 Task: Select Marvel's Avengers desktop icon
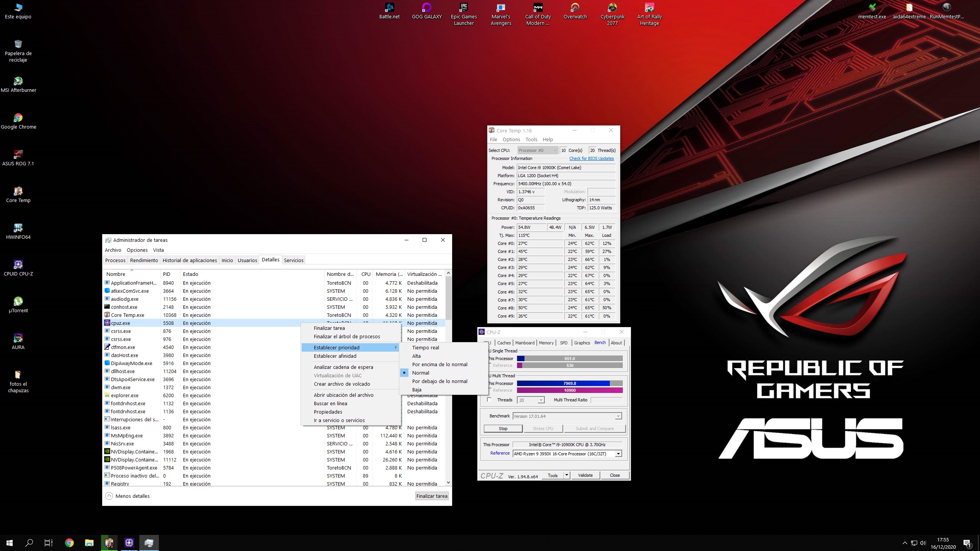click(x=501, y=14)
